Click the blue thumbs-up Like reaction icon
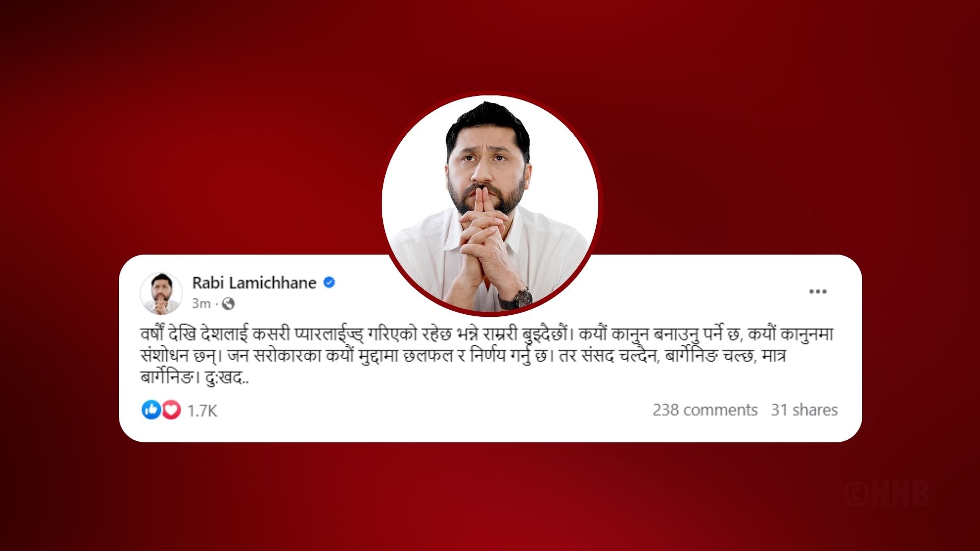 click(x=151, y=410)
